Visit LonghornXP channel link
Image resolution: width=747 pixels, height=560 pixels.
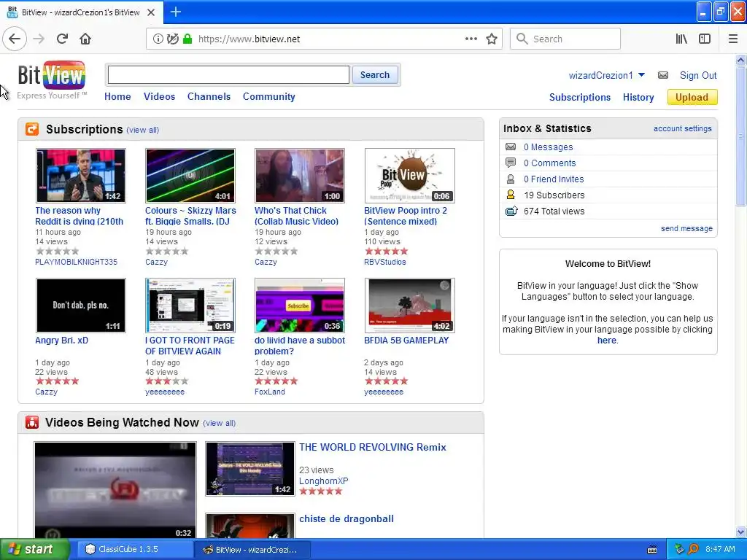323,481
